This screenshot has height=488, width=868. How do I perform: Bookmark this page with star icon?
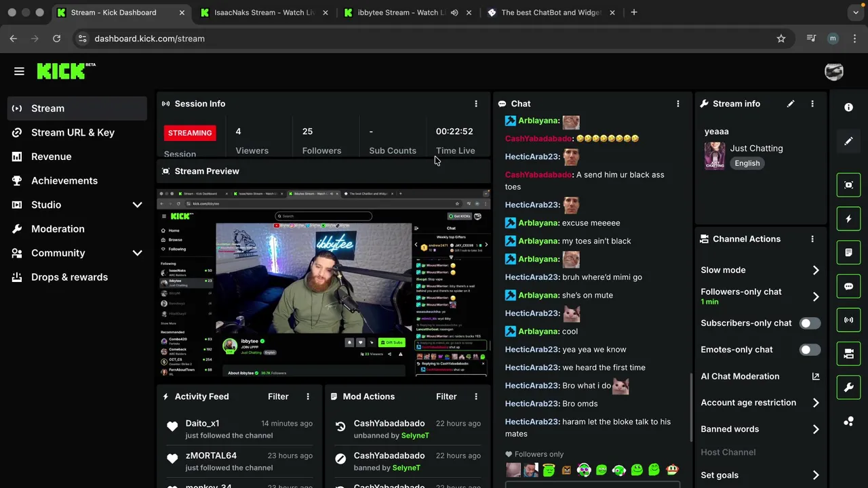781,39
